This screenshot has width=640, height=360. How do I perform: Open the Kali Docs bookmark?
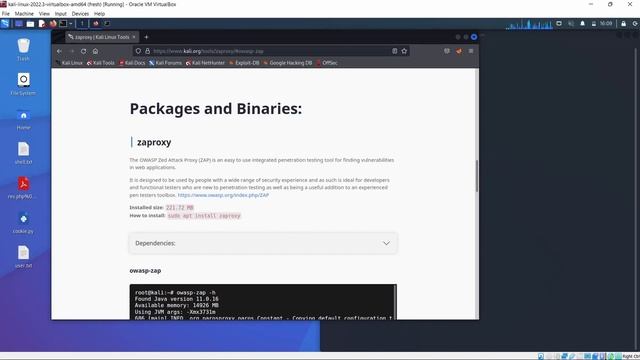132,63
